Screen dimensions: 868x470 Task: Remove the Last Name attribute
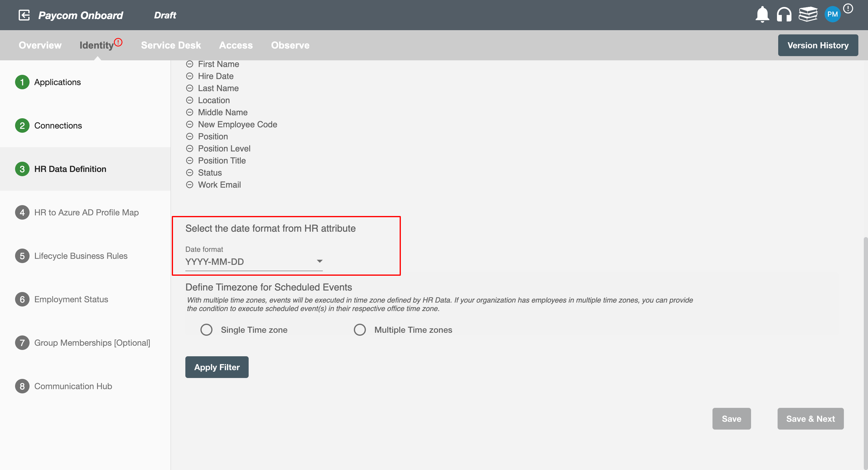[x=190, y=88]
